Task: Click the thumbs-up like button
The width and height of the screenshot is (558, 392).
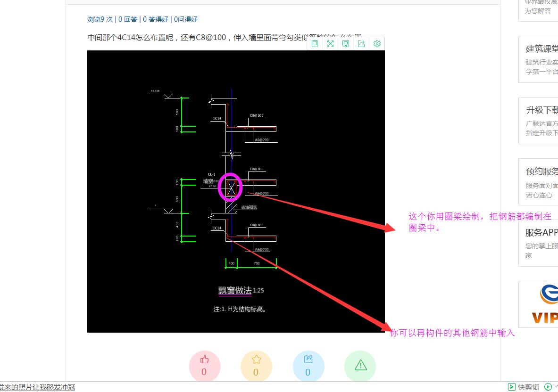Action: tap(204, 366)
